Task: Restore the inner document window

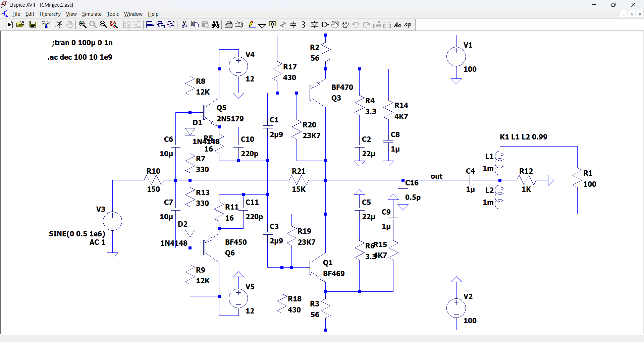Action: (x=632, y=14)
